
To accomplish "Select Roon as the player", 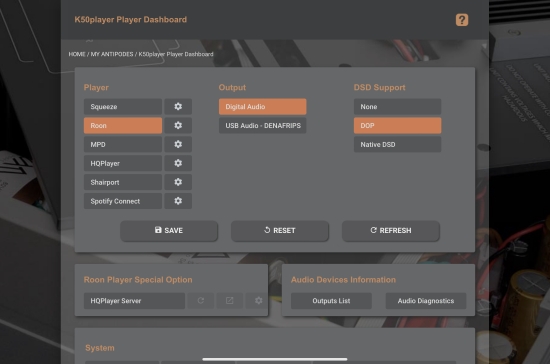I will [x=123, y=126].
